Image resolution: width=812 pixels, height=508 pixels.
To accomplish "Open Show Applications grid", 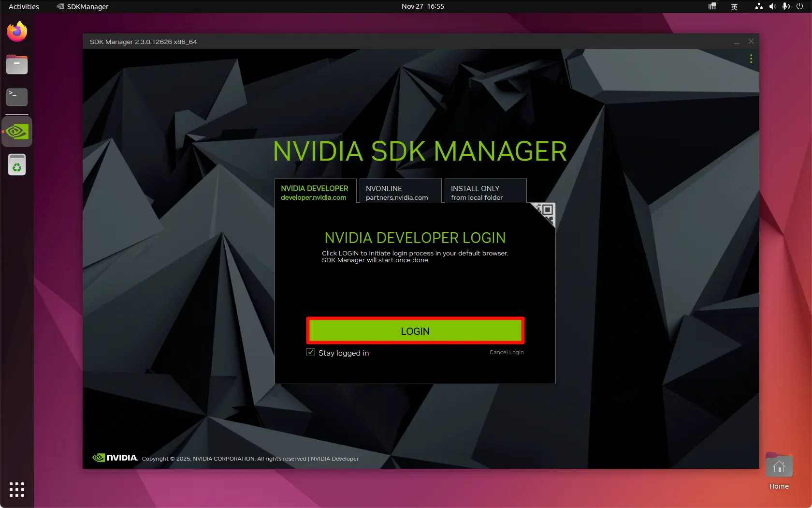I will [x=16, y=490].
